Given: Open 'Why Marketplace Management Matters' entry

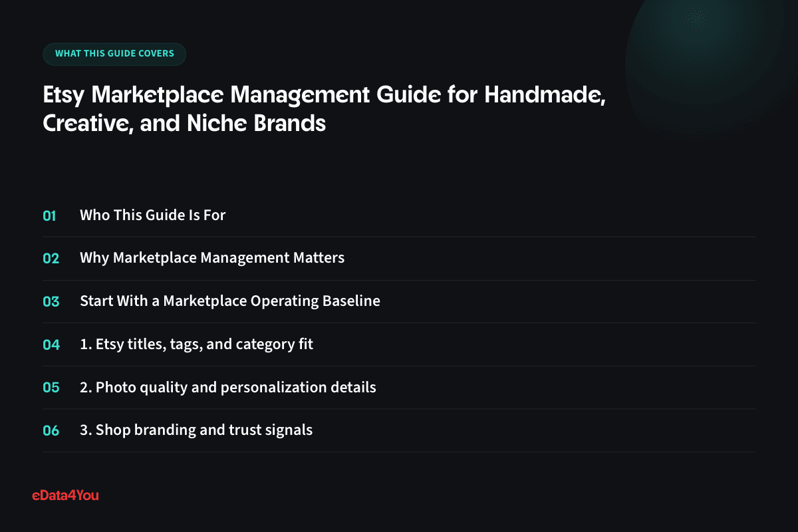Looking at the screenshot, I should click(x=212, y=258).
